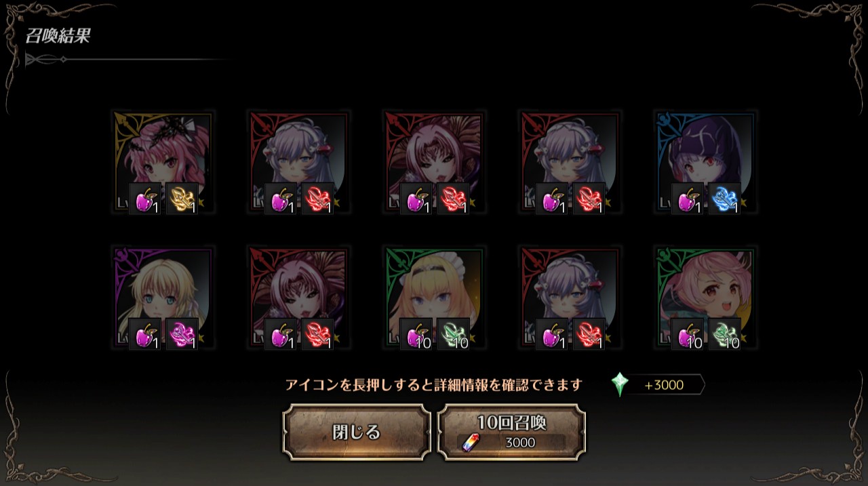Click the rainbow gem cost icon
Image resolution: width=868 pixels, height=486 pixels.
coord(469,443)
